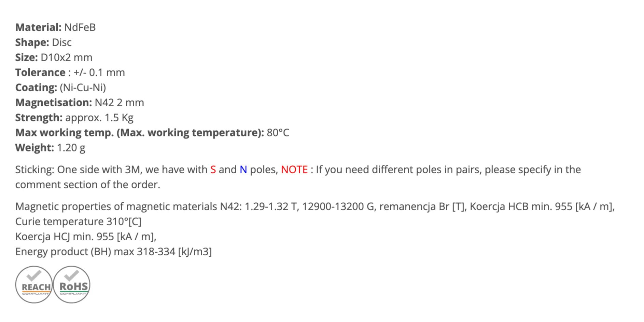Image resolution: width=644 pixels, height=322 pixels.
Task: Click the red NOTE text
Action: [294, 170]
